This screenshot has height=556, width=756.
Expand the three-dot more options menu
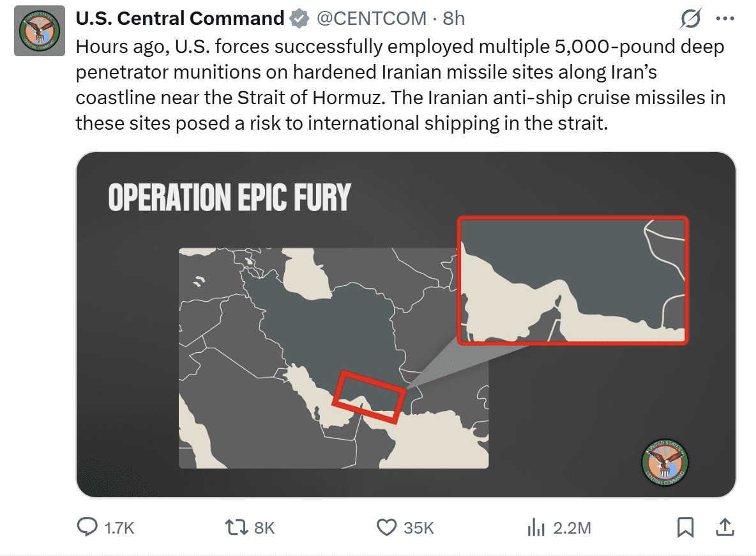[x=725, y=19]
